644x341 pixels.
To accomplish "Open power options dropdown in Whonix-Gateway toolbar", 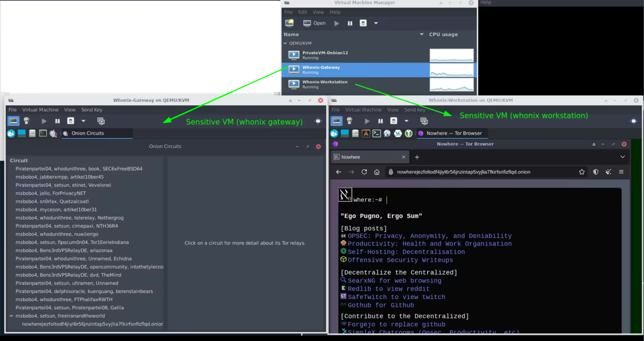I will point(83,121).
